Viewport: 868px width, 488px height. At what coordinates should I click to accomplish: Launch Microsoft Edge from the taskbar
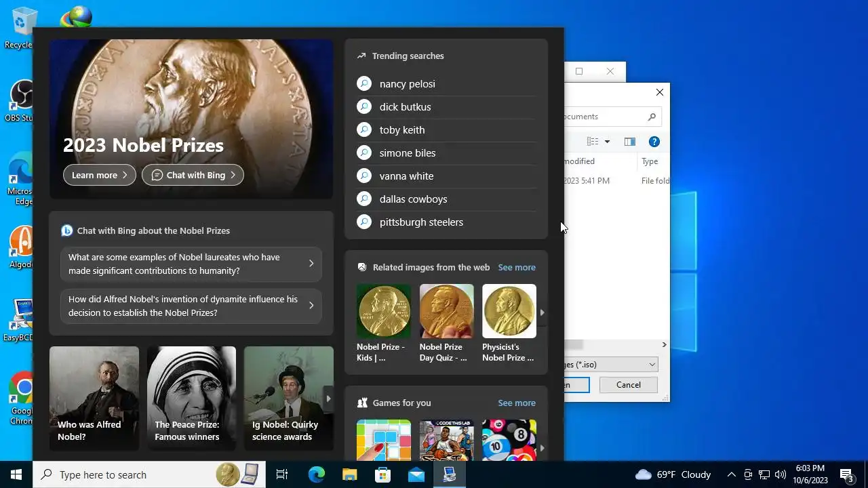(x=317, y=474)
